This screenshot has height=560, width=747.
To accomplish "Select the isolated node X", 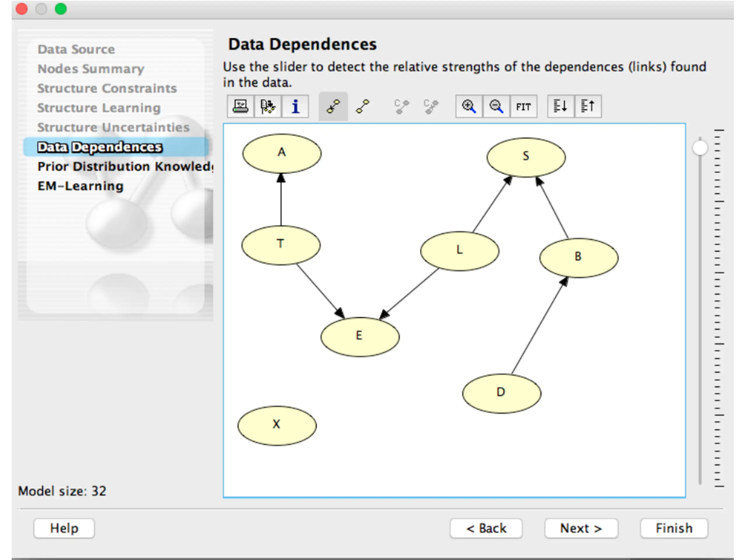I will click(x=277, y=425).
